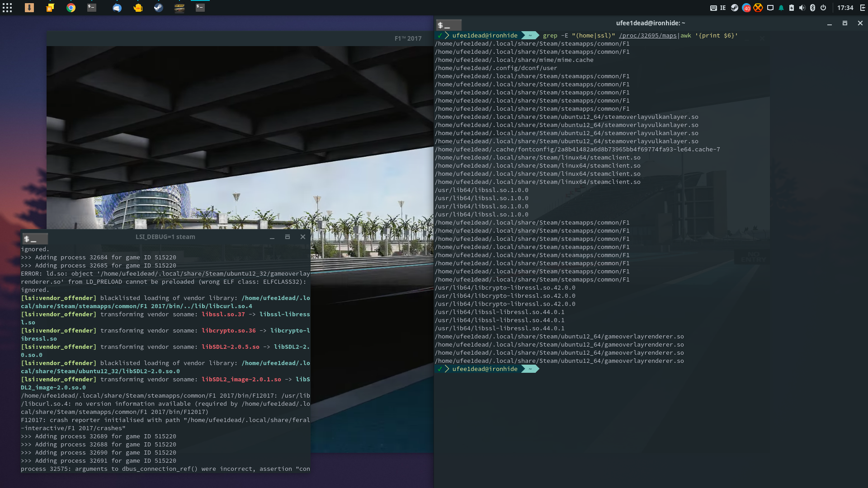Click 'Adding process 32689' line

click(x=99, y=436)
